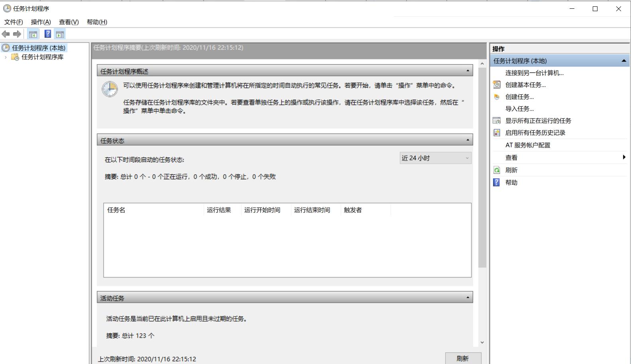Image resolution: width=631 pixels, height=364 pixels.
Task: Click the 在以下时间段启动的任务状态 label
Action: coord(144,160)
